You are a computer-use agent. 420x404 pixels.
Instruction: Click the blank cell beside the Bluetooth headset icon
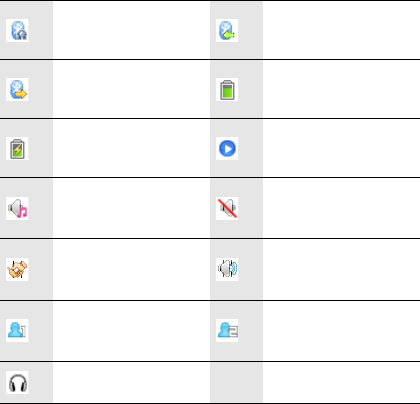pyautogui.click(x=131, y=30)
